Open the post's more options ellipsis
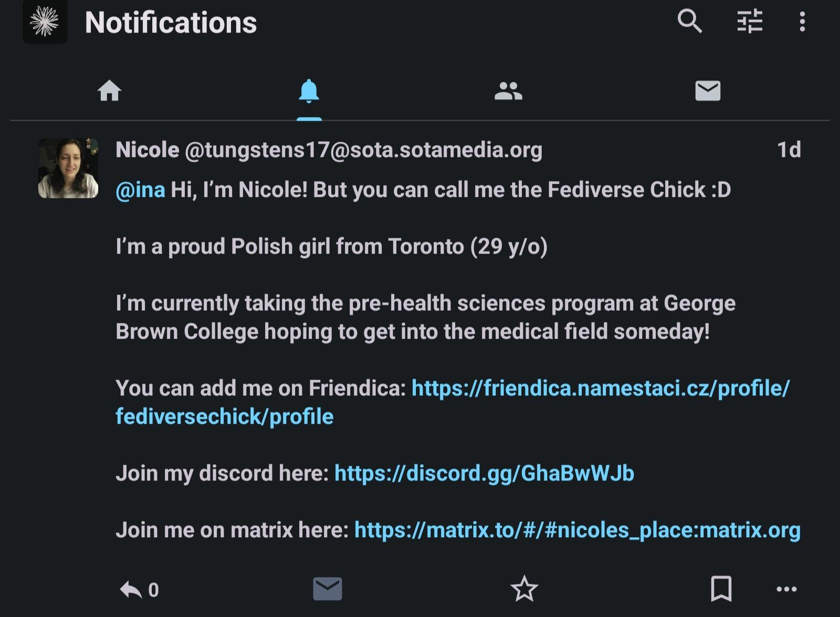 [x=786, y=589]
